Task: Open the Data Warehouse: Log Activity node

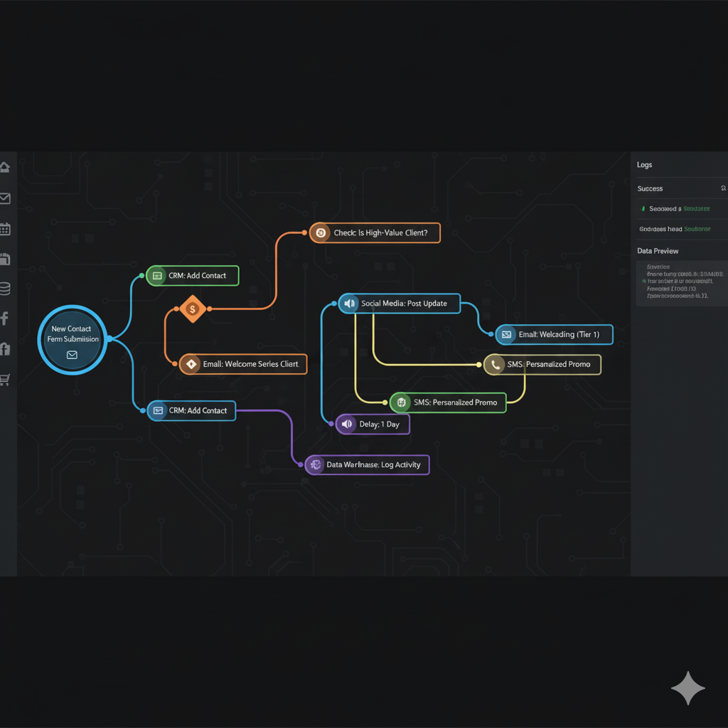Action: pos(367,465)
